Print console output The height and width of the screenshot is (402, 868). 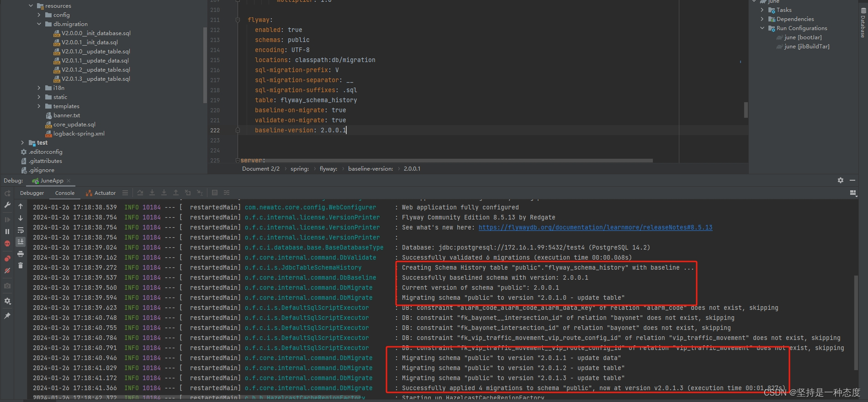21,254
